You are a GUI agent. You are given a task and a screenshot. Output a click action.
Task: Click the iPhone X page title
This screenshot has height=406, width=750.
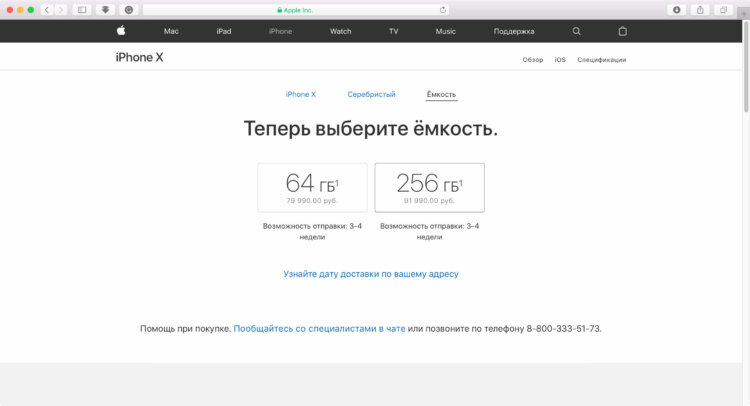tap(139, 57)
